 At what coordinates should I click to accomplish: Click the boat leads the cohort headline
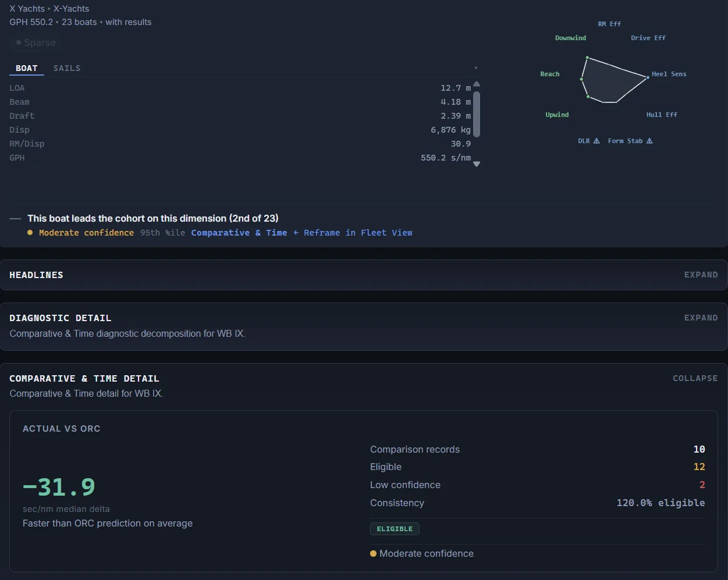153,218
